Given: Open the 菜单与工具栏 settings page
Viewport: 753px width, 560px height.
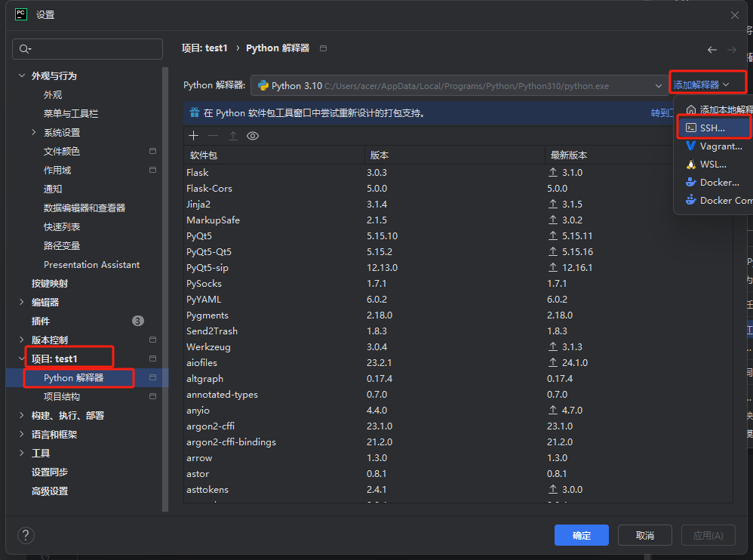Looking at the screenshot, I should point(71,113).
